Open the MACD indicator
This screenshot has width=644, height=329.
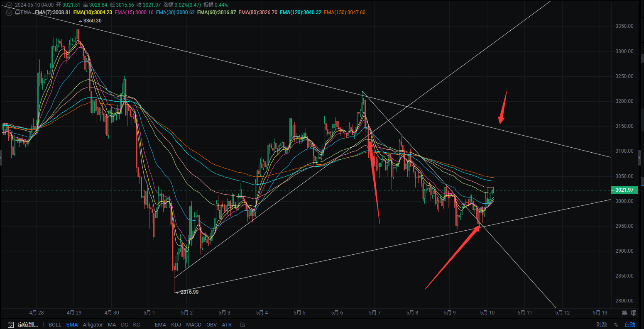[x=193, y=324]
